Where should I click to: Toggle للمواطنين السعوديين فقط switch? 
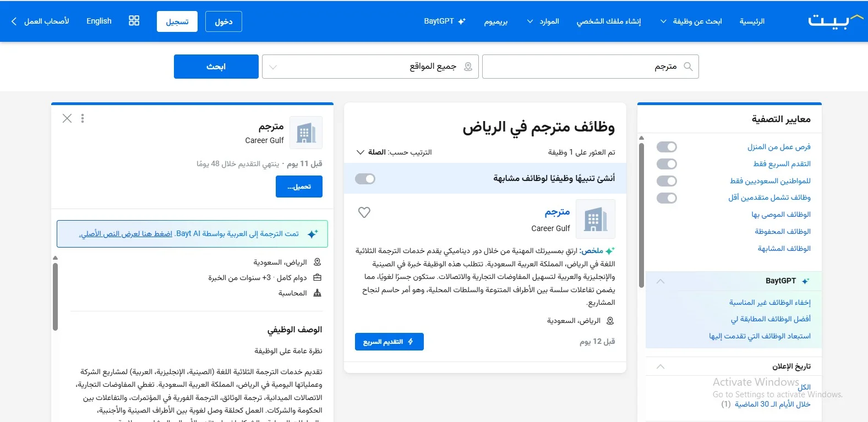pyautogui.click(x=667, y=181)
